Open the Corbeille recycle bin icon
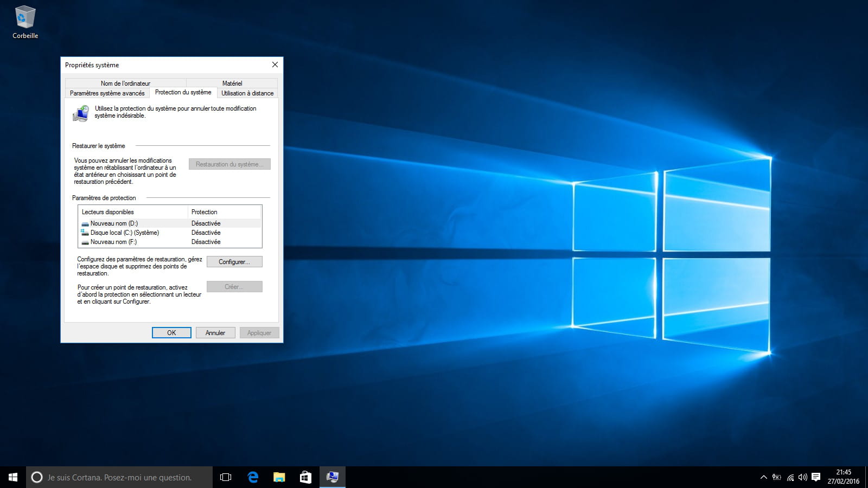The width and height of the screenshot is (868, 488). (25, 22)
